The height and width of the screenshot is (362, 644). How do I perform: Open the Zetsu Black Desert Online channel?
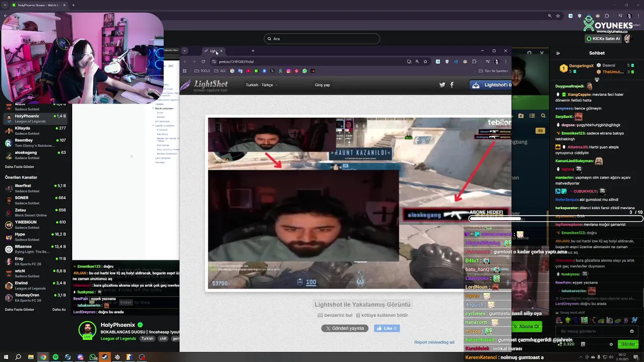[36, 213]
